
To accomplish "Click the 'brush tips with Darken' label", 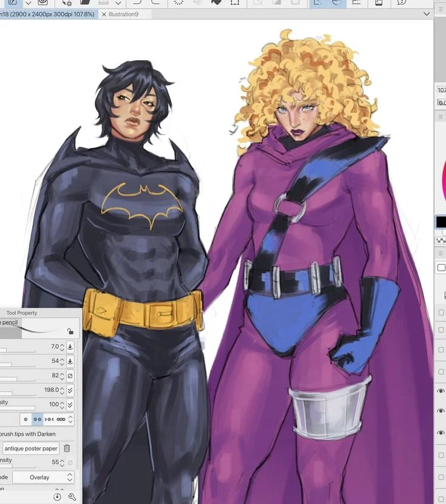I will (x=28, y=434).
